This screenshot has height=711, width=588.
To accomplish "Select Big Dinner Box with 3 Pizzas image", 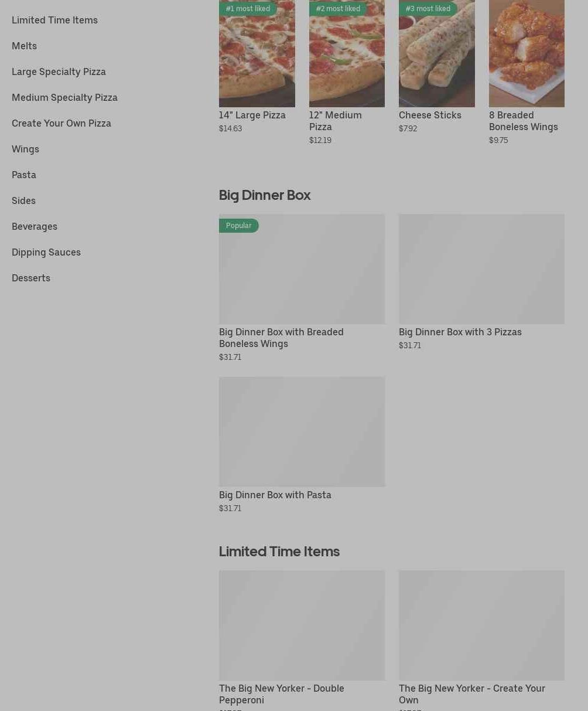I will (x=481, y=268).
